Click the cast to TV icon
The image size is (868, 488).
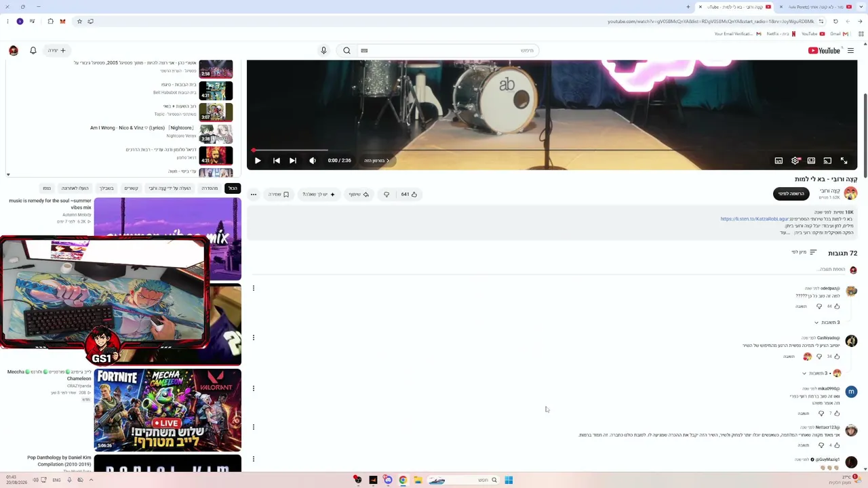tap(827, 161)
